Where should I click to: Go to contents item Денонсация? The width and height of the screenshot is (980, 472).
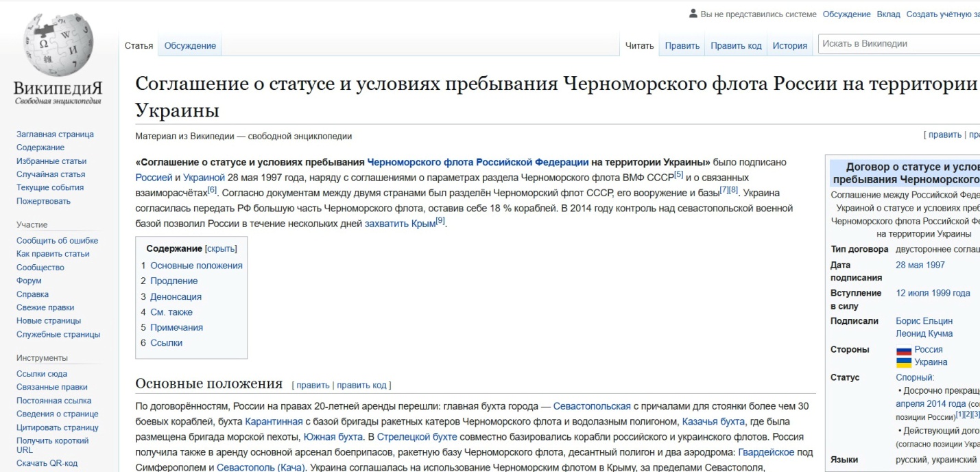point(176,296)
